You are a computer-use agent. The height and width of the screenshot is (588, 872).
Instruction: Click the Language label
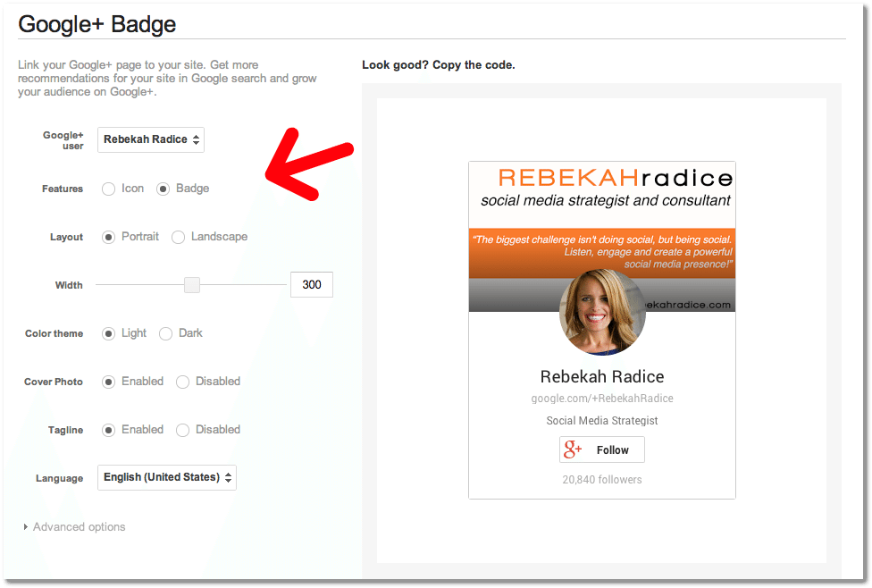[x=60, y=478]
